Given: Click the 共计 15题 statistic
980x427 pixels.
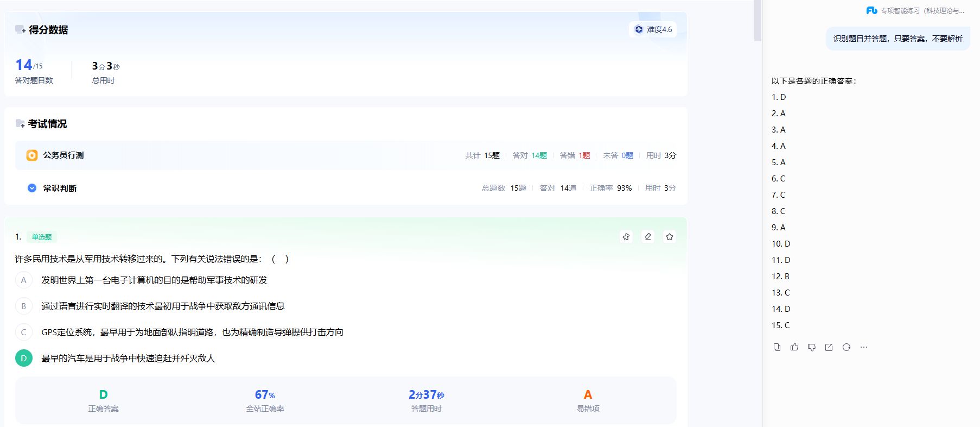Looking at the screenshot, I should click(x=482, y=155).
